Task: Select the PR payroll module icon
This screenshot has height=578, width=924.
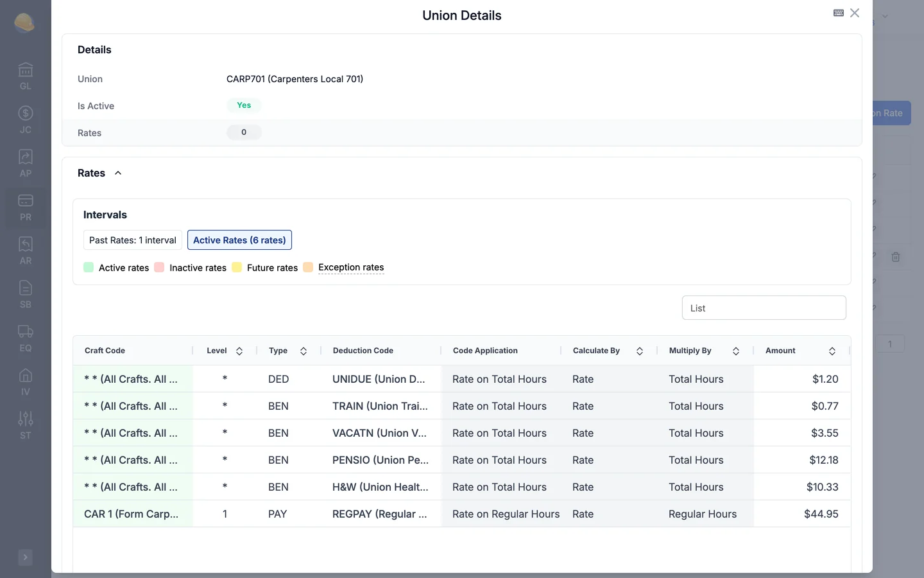Action: [25, 207]
